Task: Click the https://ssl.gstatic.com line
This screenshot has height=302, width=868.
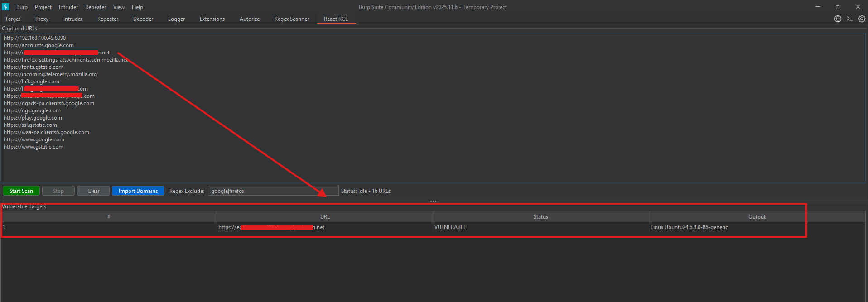Action: pyautogui.click(x=30, y=125)
